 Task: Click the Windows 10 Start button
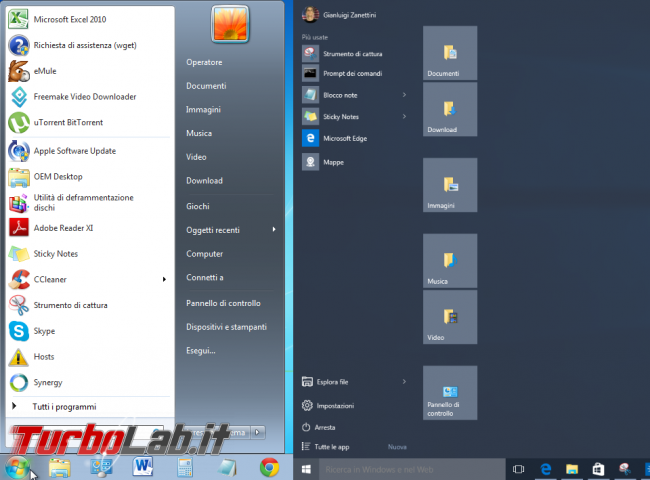306,469
